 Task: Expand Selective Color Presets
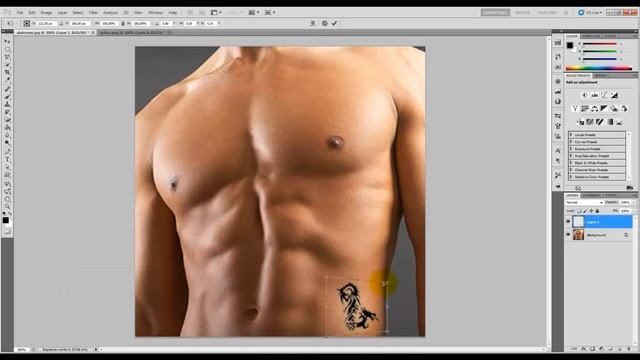(571, 177)
